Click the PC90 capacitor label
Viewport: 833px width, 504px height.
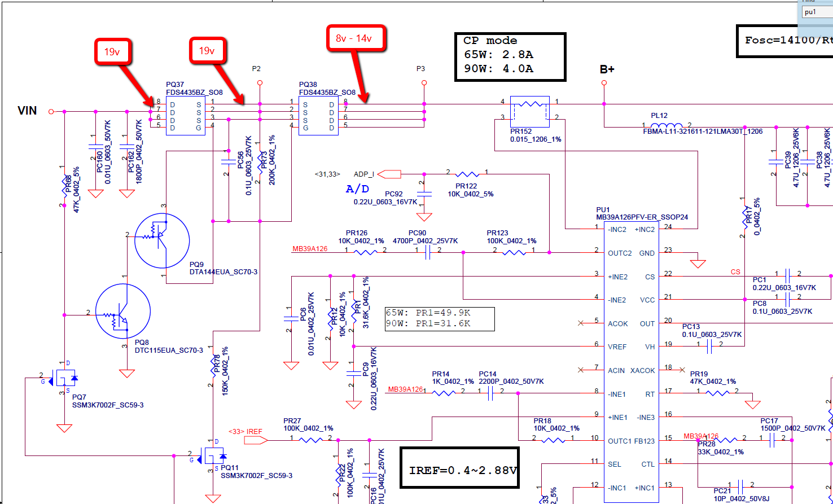pos(418,233)
